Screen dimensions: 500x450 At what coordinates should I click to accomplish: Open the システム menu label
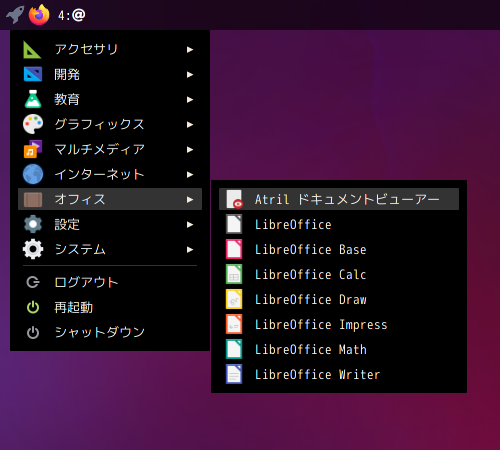(80, 249)
